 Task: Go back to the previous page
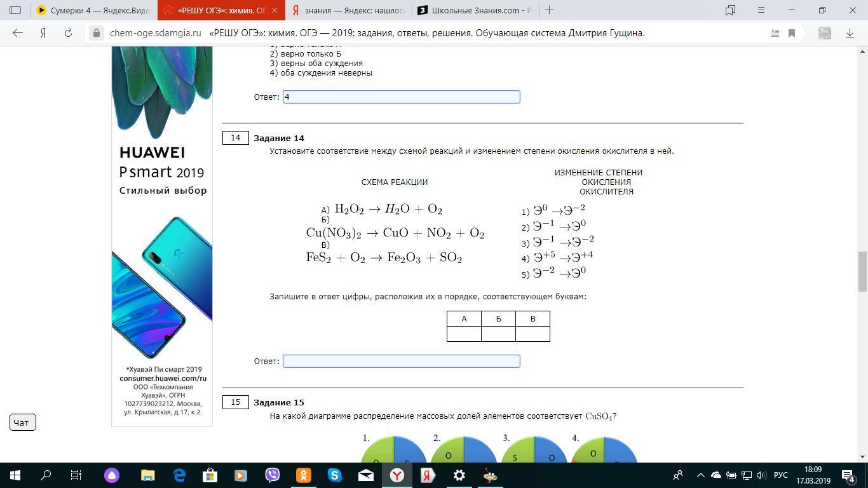(x=18, y=33)
